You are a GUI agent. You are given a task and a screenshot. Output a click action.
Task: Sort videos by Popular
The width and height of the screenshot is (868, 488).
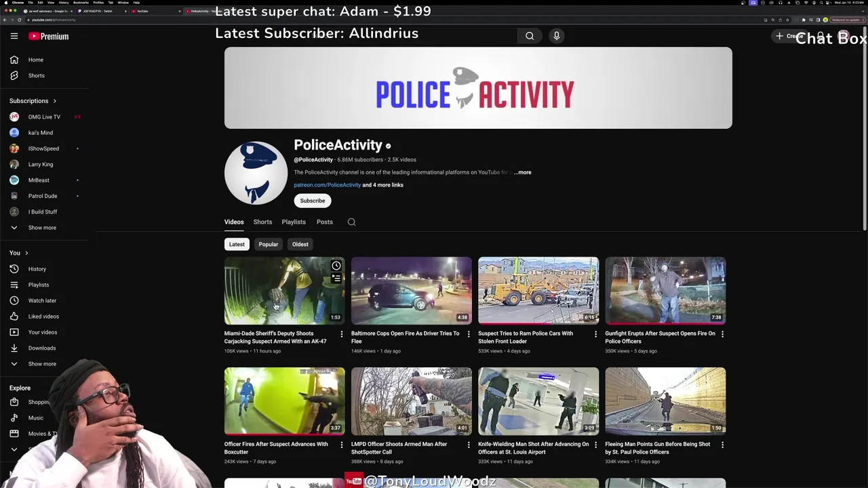click(x=268, y=244)
